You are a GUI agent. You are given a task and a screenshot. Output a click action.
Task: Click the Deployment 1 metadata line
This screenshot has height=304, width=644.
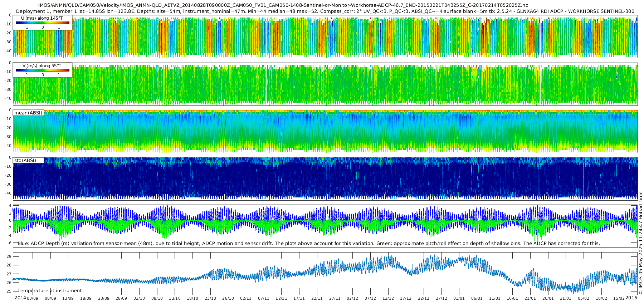325,11
